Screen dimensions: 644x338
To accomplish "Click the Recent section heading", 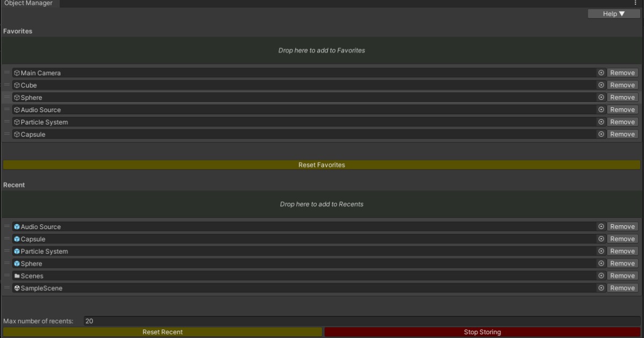I will (14, 185).
